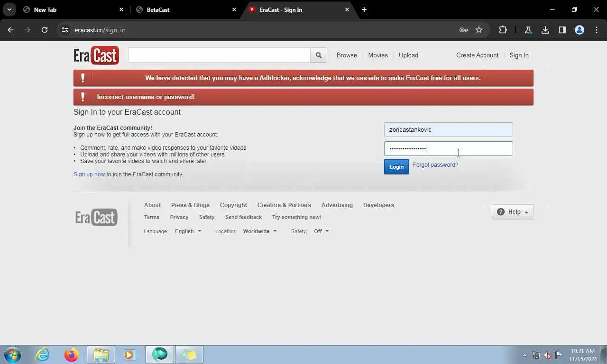
Task: Open Privacy footer link
Action: tap(179, 217)
